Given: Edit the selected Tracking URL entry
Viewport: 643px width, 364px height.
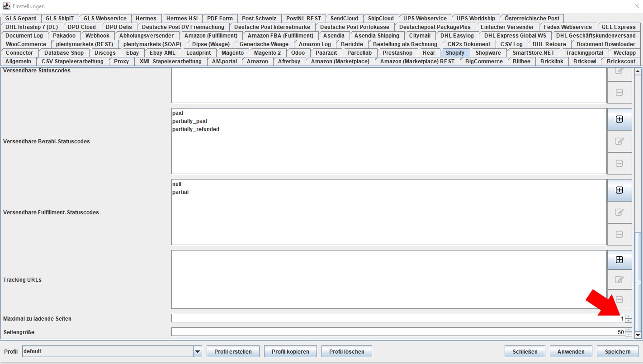Looking at the screenshot, I should [x=619, y=279].
